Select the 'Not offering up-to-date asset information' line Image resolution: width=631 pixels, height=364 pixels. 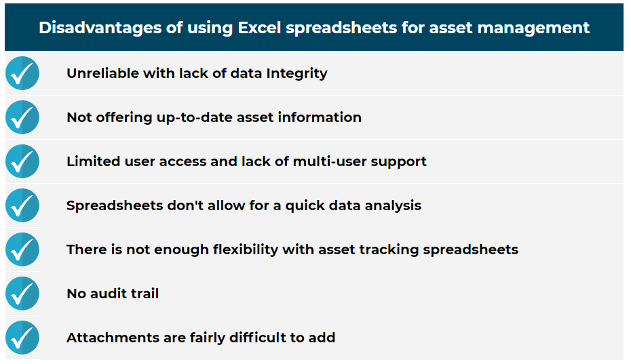pos(214,117)
